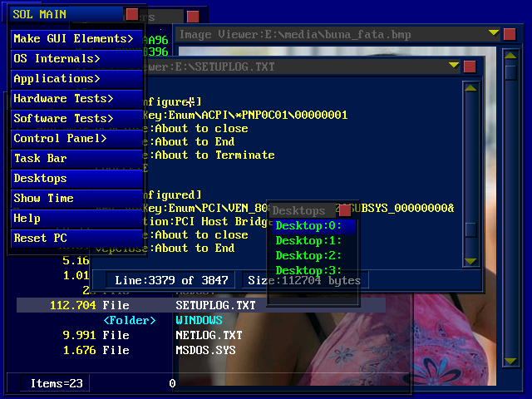
Task: Click the PCI Host Bridge log line
Action: pos(208,222)
